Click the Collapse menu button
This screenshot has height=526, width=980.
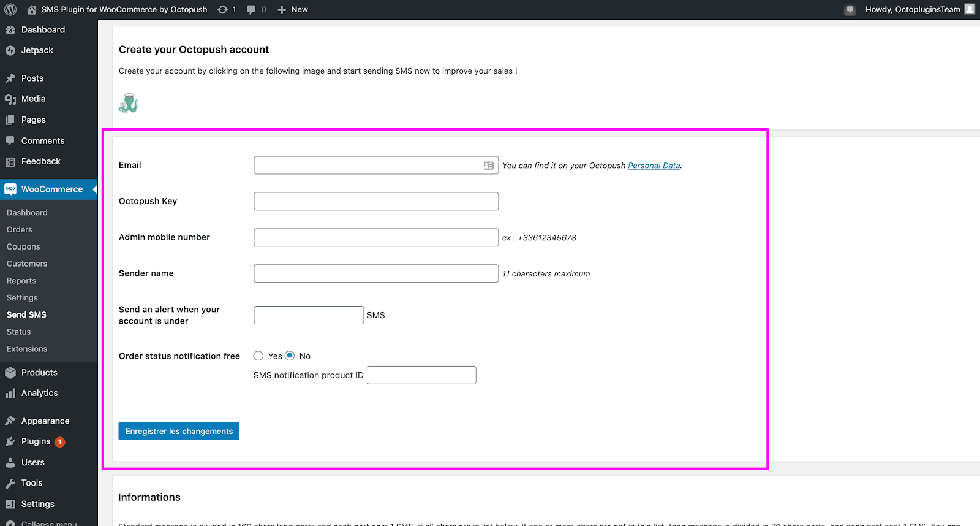[49, 524]
